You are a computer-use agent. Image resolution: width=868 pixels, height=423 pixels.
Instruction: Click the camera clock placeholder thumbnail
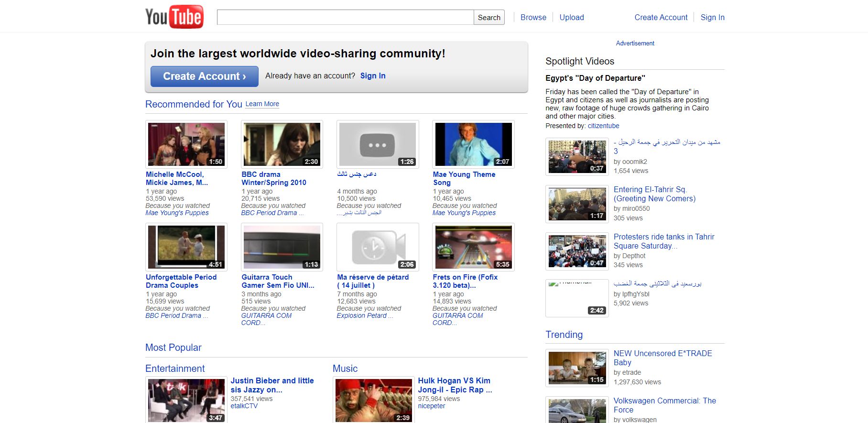pyautogui.click(x=378, y=247)
